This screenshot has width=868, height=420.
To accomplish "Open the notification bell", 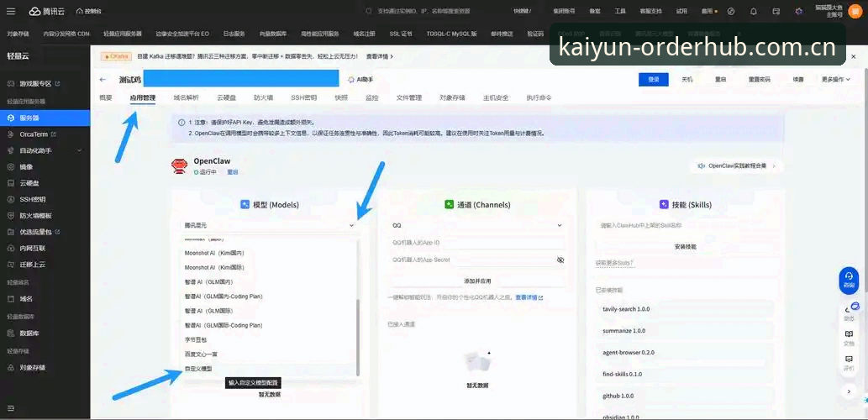I will [754, 11].
